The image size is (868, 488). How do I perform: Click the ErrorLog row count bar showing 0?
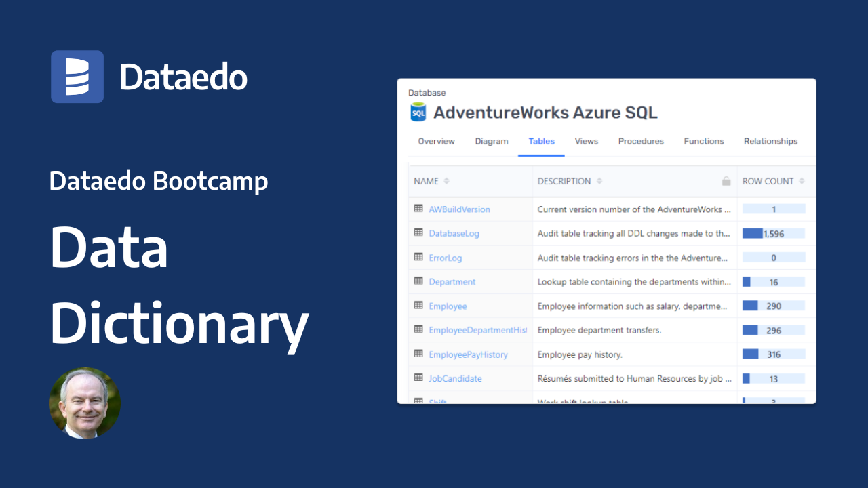click(x=774, y=258)
